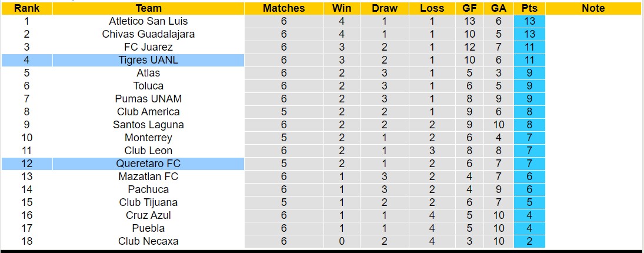Sort standings by Pts column header
The image size is (644, 253).
pos(529,8)
